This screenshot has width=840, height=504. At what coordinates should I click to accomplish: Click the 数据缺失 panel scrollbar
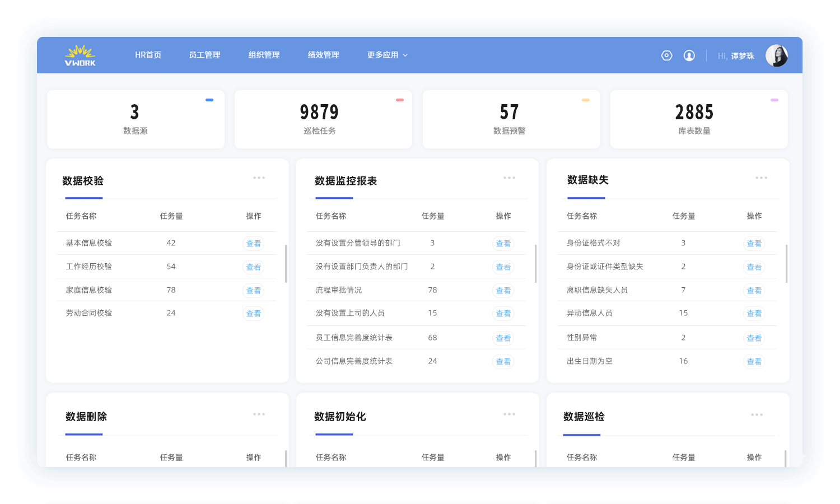(787, 263)
